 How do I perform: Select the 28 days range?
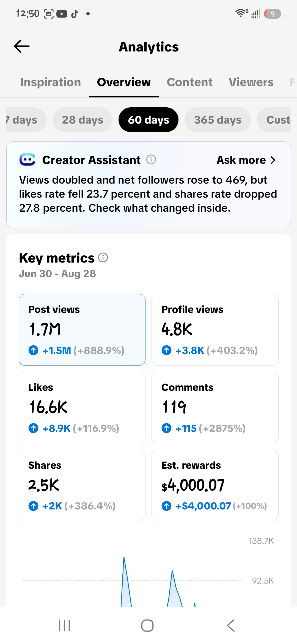click(x=82, y=120)
